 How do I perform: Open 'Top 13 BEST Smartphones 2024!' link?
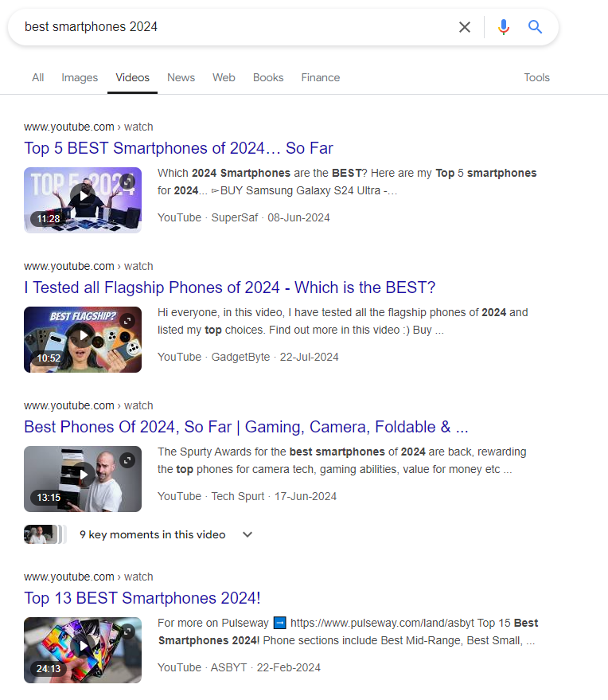pyautogui.click(x=142, y=598)
